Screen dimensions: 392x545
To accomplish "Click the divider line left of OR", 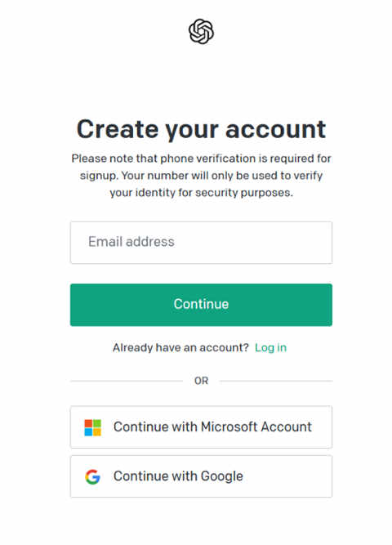I will (127, 381).
